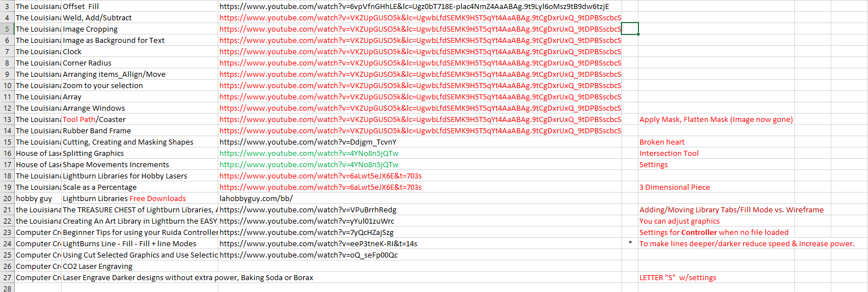The width and height of the screenshot is (868, 292).
Task: Select the "Tool Path/Coaster" cell
Action: tap(94, 119)
